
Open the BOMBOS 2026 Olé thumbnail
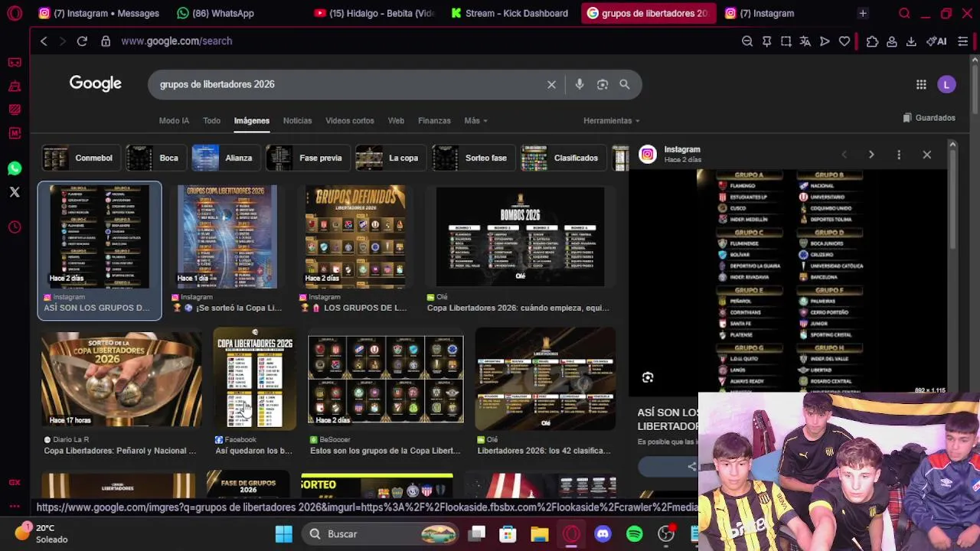[x=520, y=236]
